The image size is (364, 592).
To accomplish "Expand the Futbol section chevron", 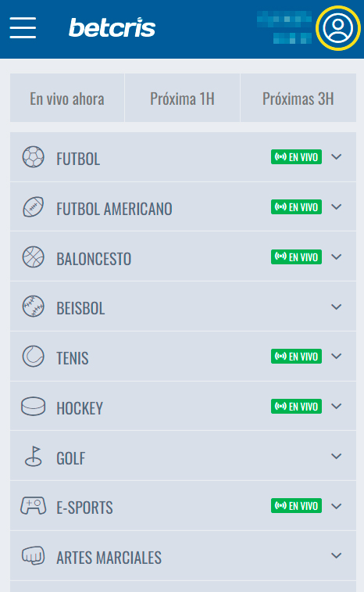I will click(337, 156).
